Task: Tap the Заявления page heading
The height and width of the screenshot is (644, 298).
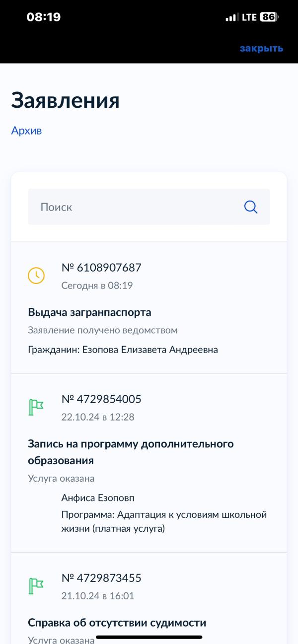Action: pyautogui.click(x=65, y=100)
